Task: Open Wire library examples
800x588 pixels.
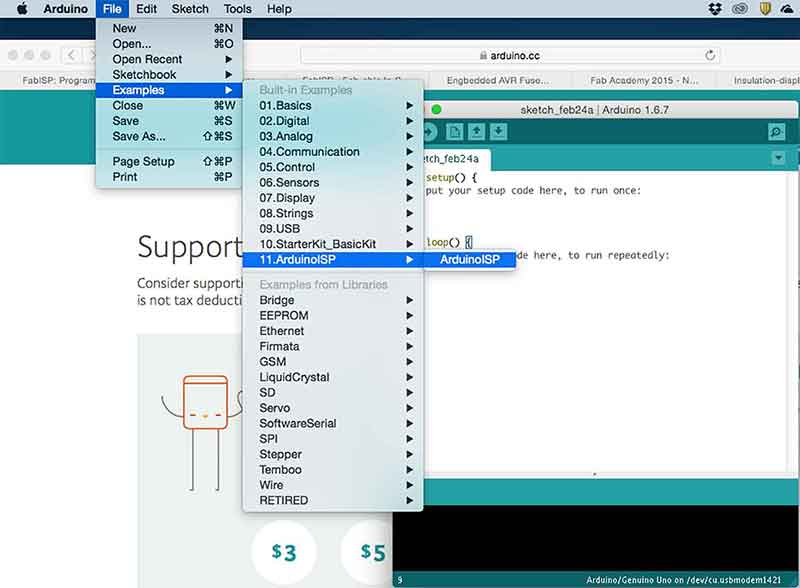Action: pyautogui.click(x=333, y=485)
